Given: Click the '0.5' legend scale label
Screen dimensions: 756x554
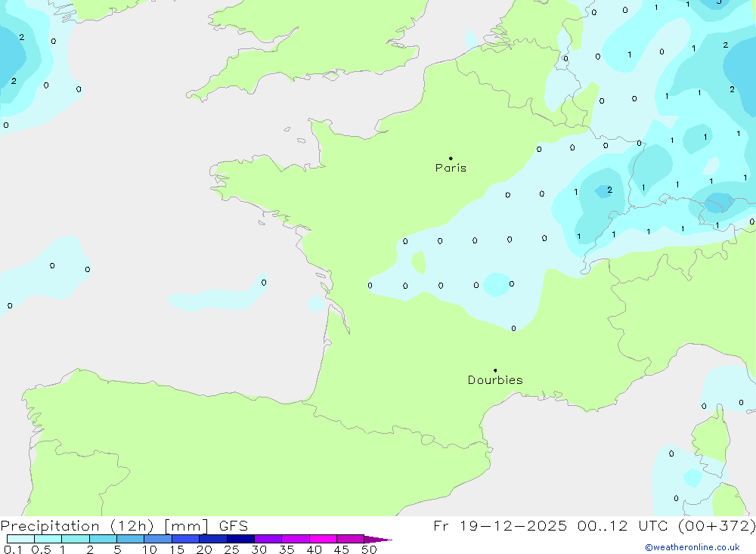Looking at the screenshot, I should pos(41,549).
